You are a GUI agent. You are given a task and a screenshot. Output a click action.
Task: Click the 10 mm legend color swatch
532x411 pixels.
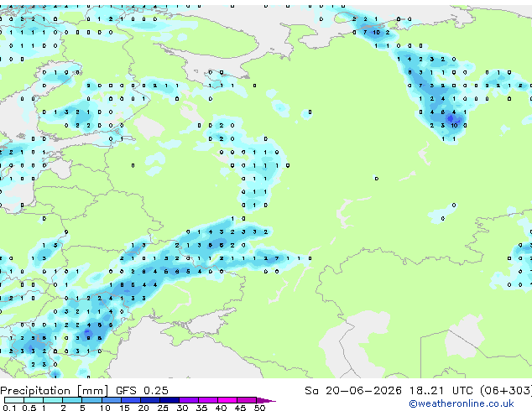[x=112, y=400]
